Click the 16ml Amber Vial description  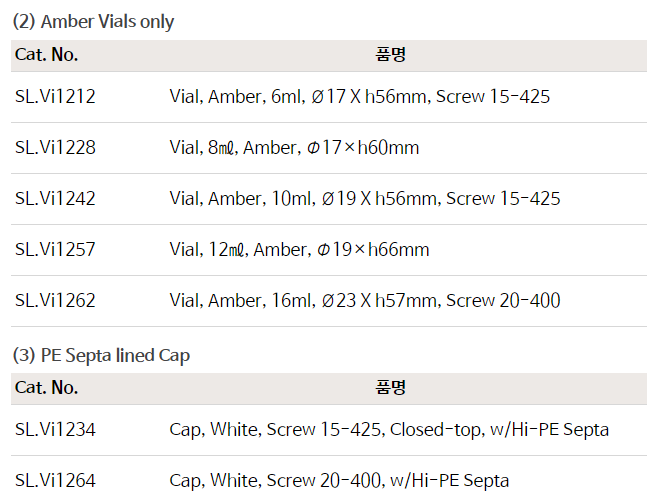point(364,300)
